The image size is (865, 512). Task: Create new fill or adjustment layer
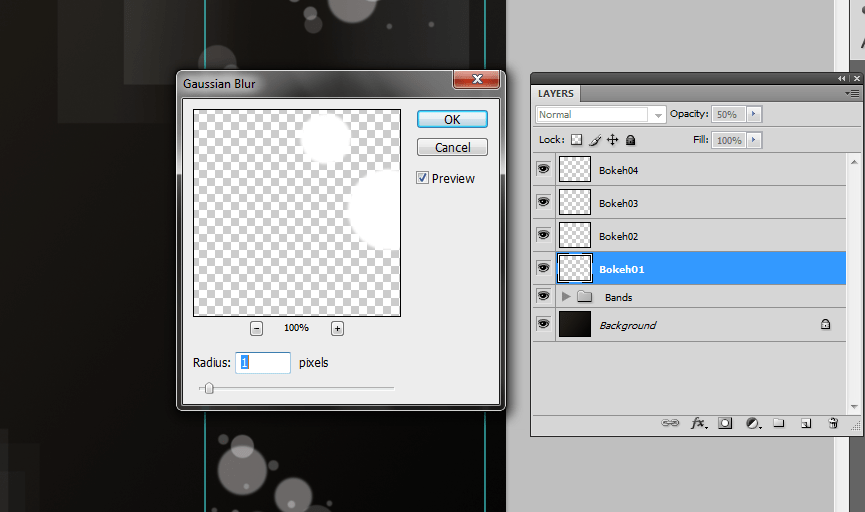(x=753, y=424)
